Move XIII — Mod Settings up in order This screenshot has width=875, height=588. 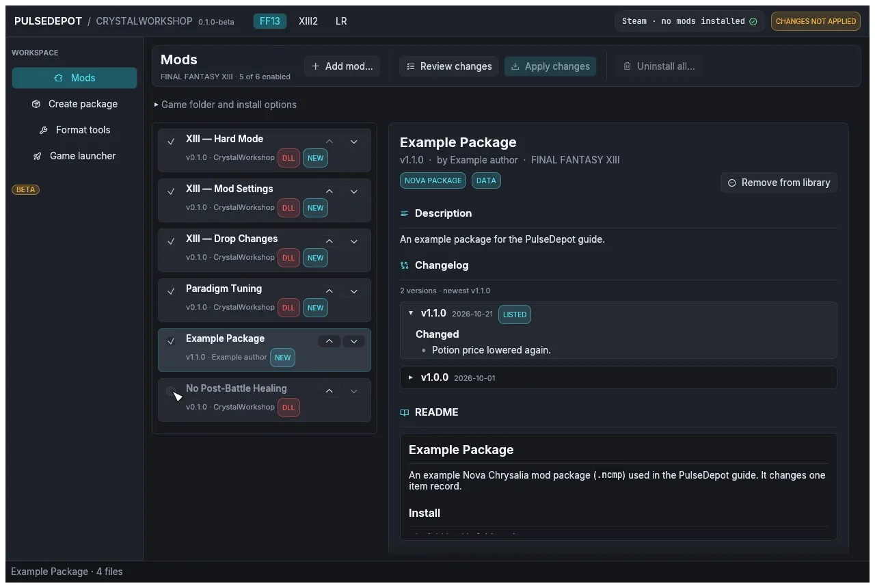point(329,191)
